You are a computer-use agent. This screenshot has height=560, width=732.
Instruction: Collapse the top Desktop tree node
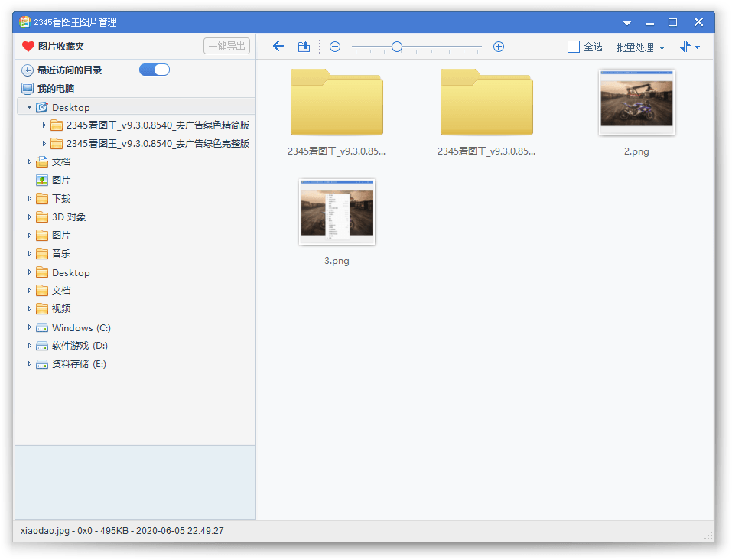pyautogui.click(x=29, y=107)
